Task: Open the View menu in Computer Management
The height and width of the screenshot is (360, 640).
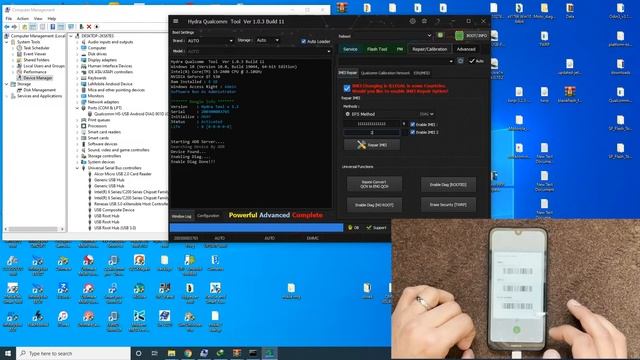Action: tap(38, 18)
